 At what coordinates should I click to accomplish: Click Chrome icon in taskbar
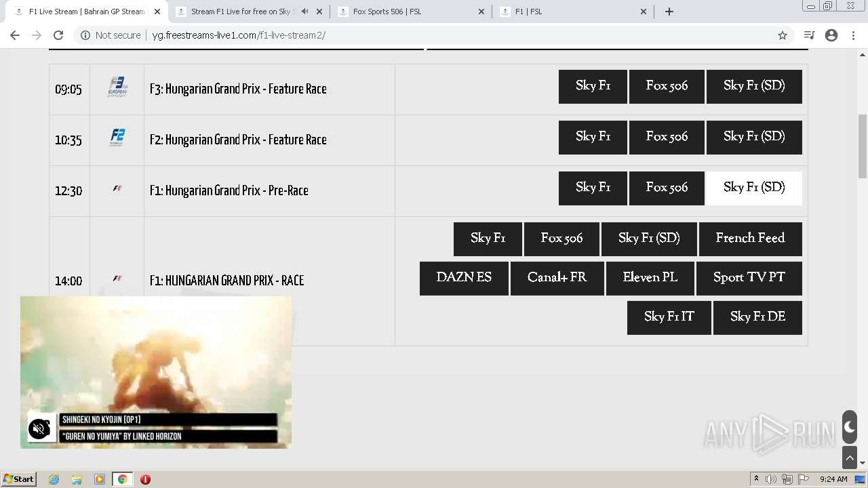click(x=123, y=479)
